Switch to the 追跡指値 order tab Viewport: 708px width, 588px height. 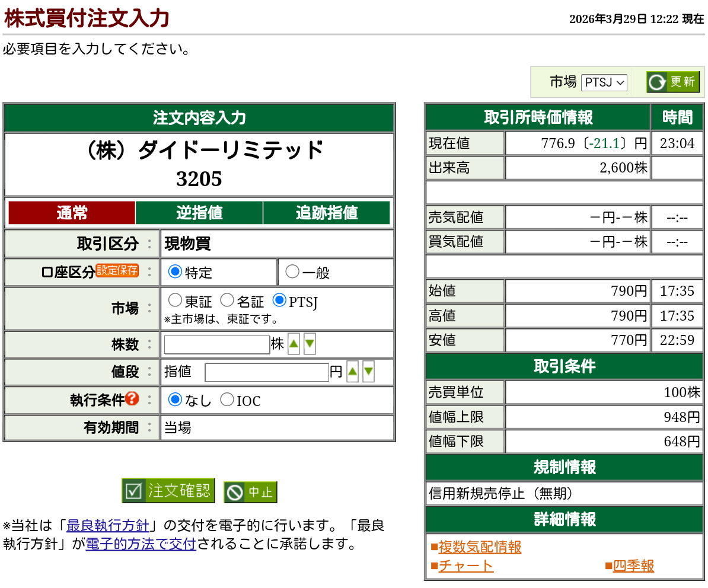pyautogui.click(x=327, y=212)
